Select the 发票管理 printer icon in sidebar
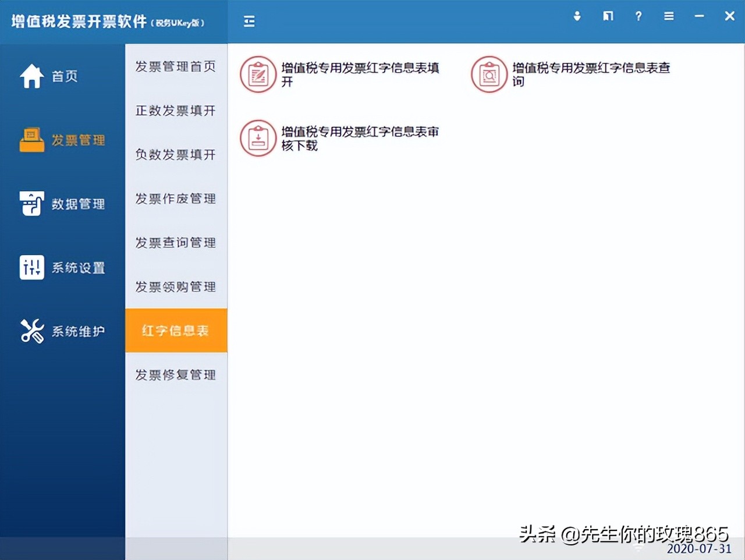Screen dimensions: 745x560 click(x=31, y=139)
